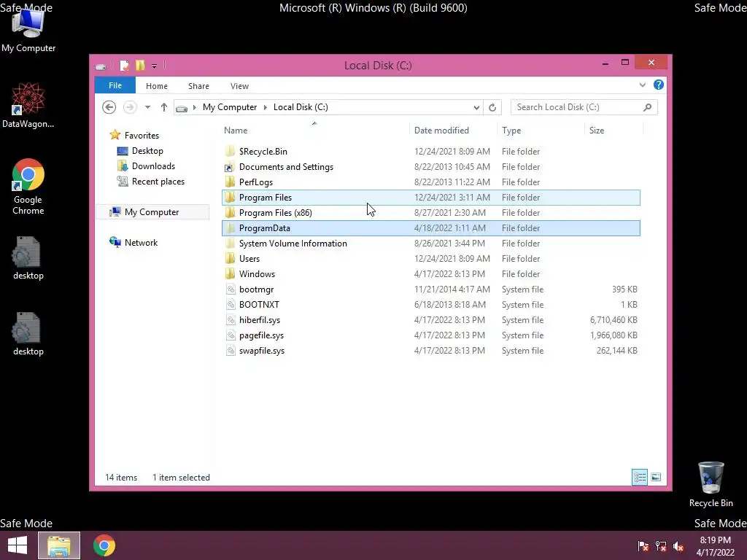The height and width of the screenshot is (560, 747).
Task: Open Recent places in Favorites
Action: point(158,182)
